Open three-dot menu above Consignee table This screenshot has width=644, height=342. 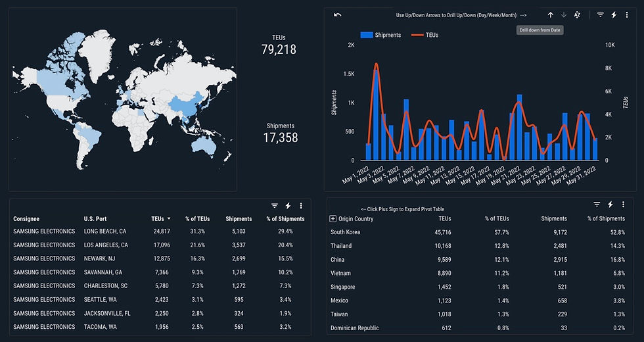[301, 205]
